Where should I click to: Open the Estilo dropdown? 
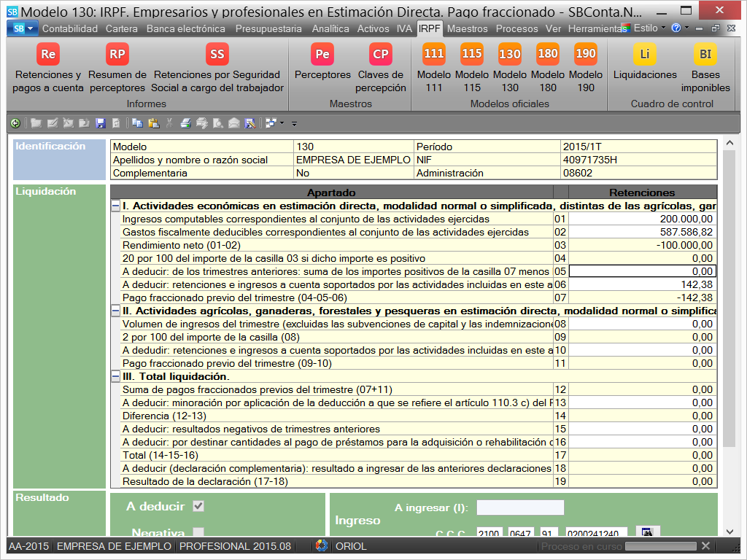[649, 28]
